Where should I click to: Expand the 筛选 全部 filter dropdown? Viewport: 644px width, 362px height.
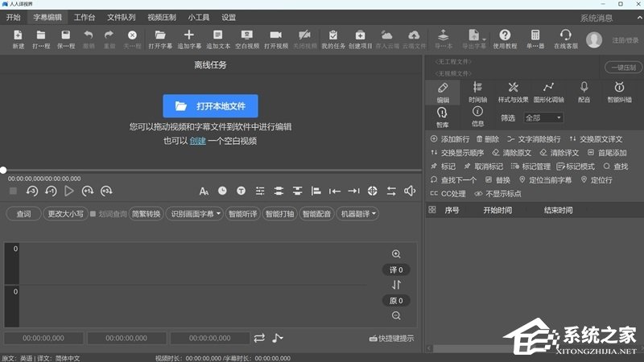pyautogui.click(x=543, y=117)
